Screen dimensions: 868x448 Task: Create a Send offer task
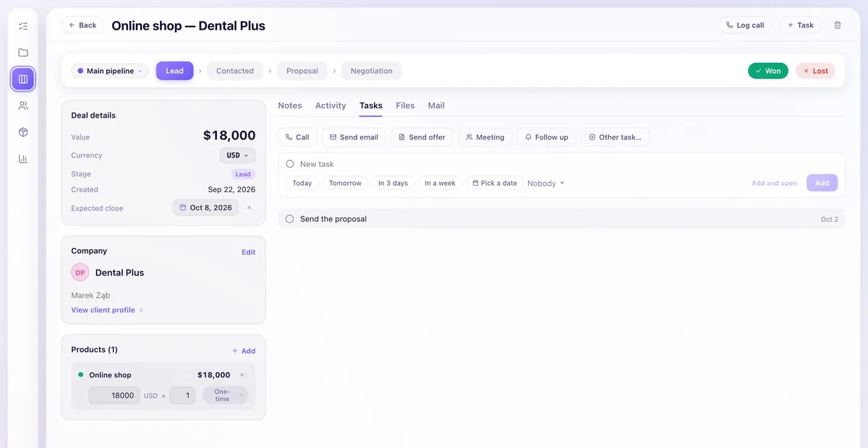(x=422, y=137)
